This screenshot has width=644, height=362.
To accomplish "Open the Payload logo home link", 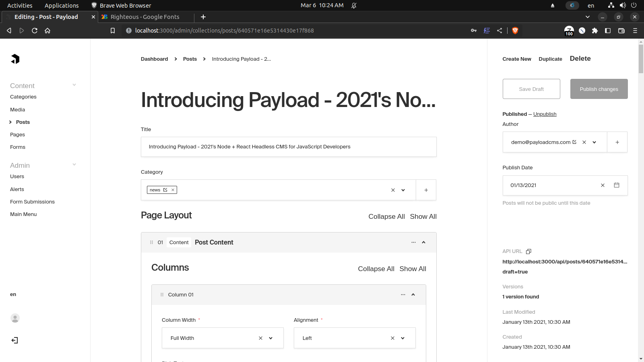I will pyautogui.click(x=15, y=59).
